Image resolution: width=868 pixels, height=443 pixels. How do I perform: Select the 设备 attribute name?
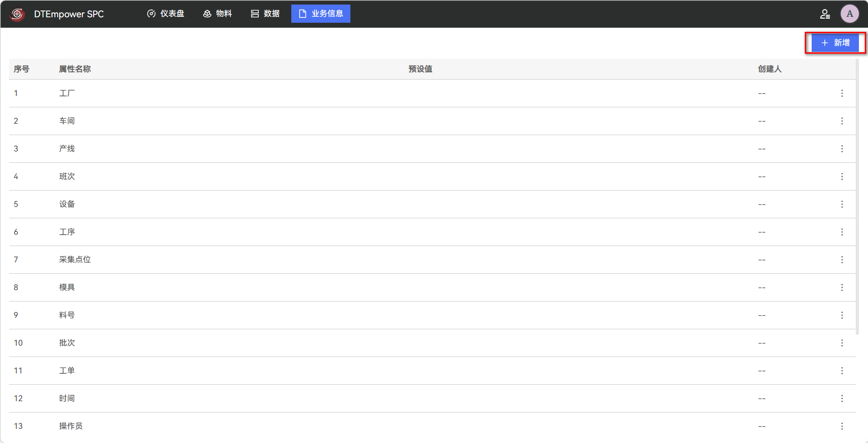point(67,204)
